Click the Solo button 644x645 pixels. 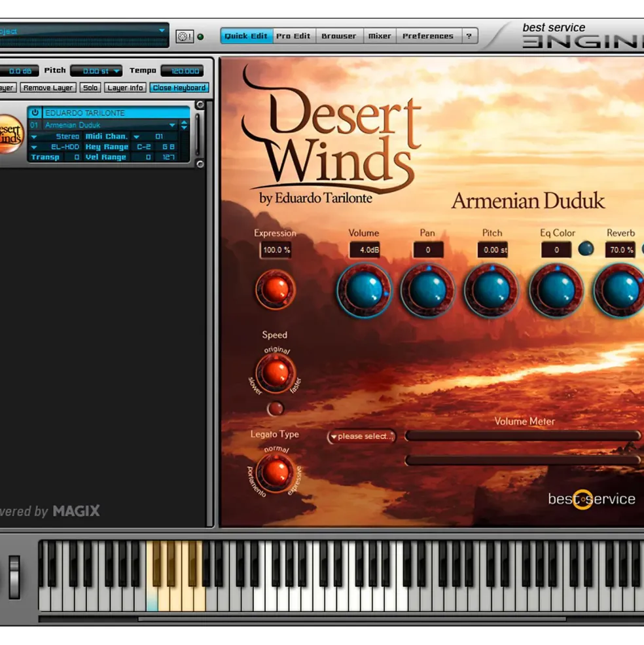tap(90, 88)
